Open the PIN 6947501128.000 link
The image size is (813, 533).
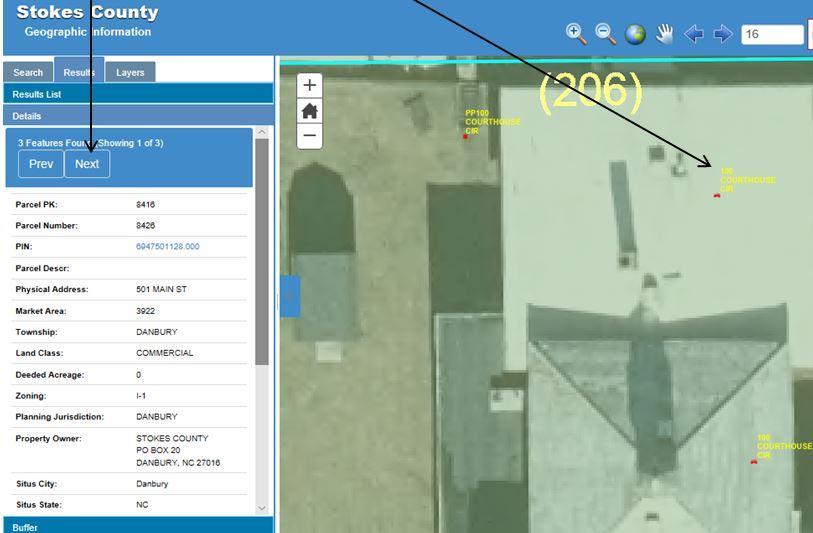[x=167, y=247]
